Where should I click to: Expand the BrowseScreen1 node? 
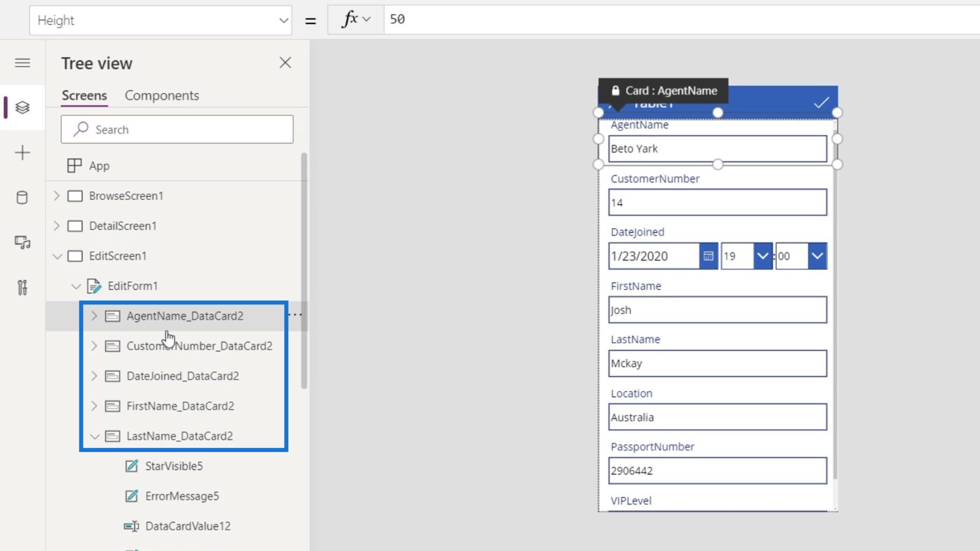[57, 196]
